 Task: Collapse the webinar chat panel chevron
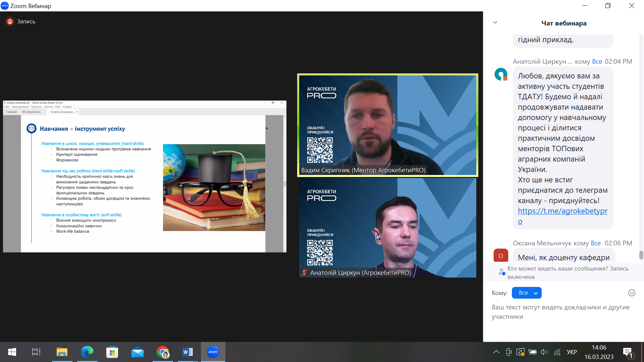click(x=495, y=22)
